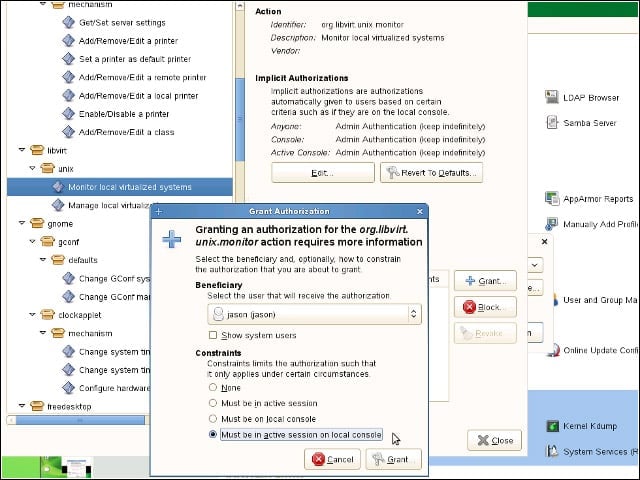This screenshot has height=480, width=640.
Task: Click the Configure hardware clock action icon
Action: (x=68, y=388)
